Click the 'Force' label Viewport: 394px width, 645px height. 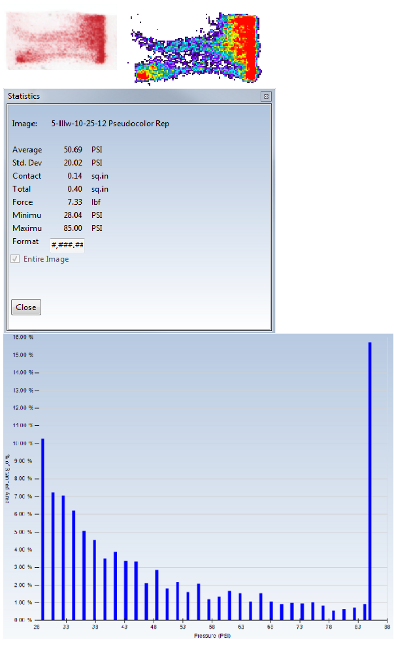pyautogui.click(x=23, y=202)
